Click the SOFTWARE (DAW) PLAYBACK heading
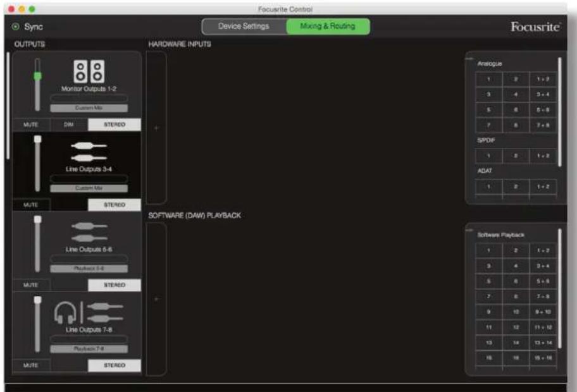Screen dimensions: 577x392 coord(195,216)
